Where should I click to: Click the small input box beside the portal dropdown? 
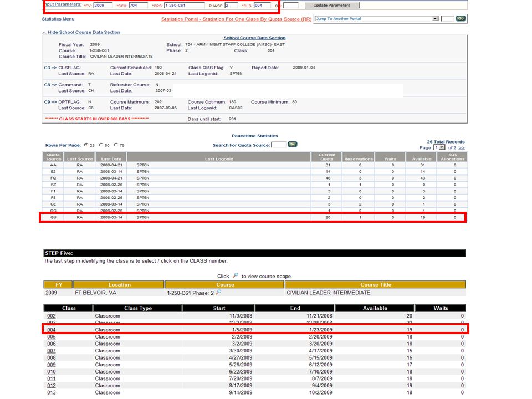[447, 19]
